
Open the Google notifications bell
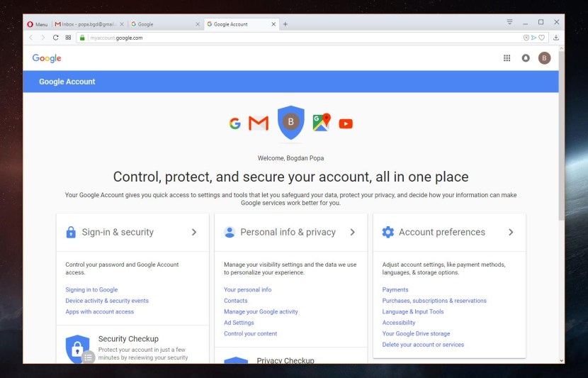(526, 58)
